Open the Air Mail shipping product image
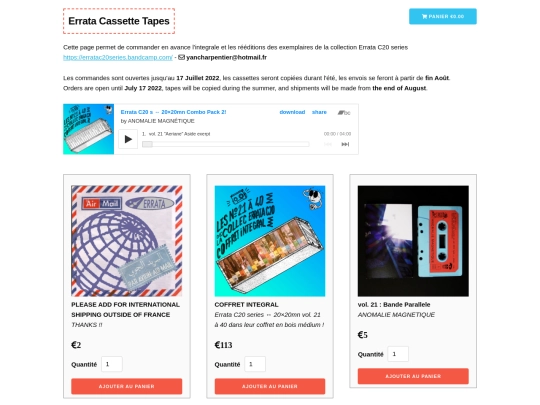The image size is (540, 405). click(x=127, y=241)
